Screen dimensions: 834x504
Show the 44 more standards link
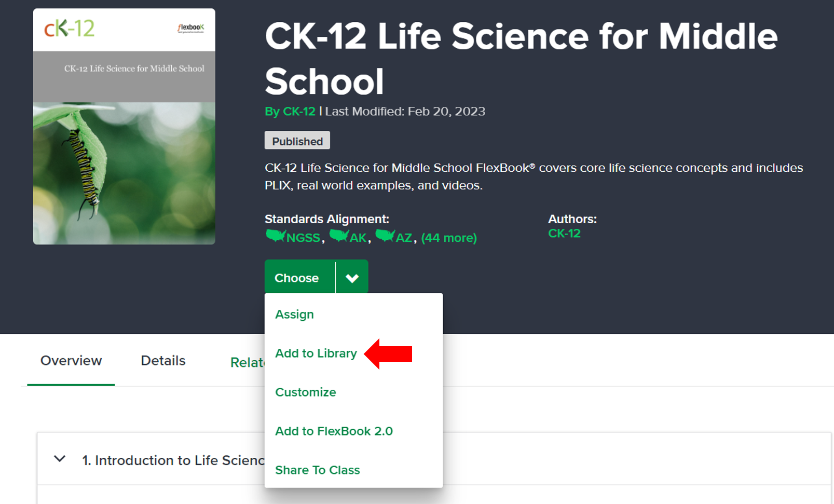[449, 238]
